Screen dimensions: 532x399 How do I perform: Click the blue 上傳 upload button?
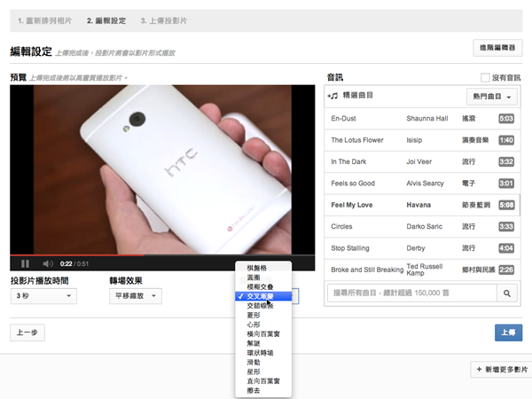pyautogui.click(x=508, y=332)
